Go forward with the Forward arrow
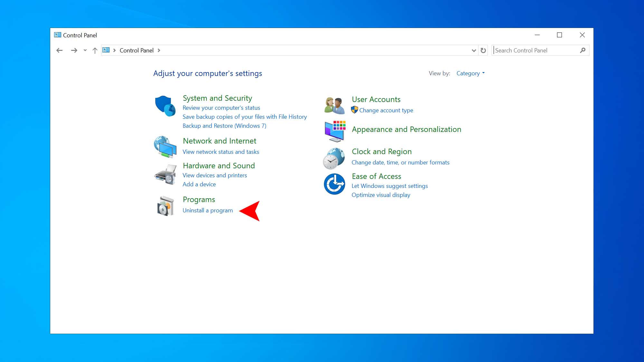 click(x=74, y=50)
